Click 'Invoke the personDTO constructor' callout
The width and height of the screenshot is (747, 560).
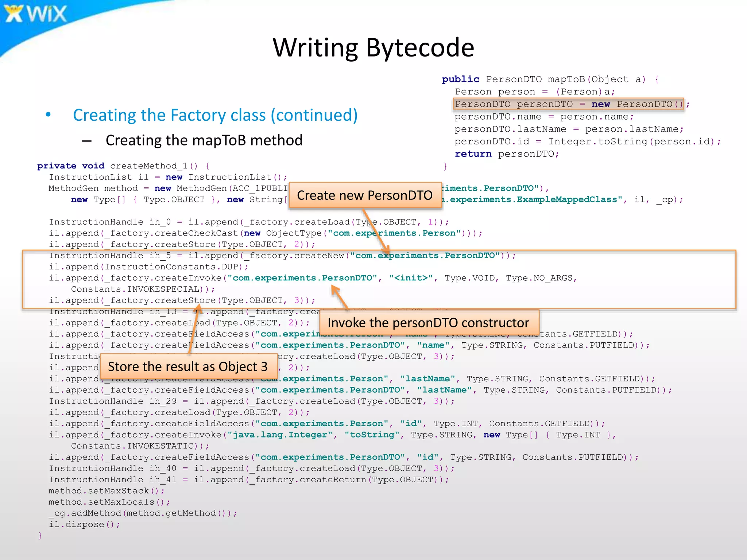coord(429,323)
